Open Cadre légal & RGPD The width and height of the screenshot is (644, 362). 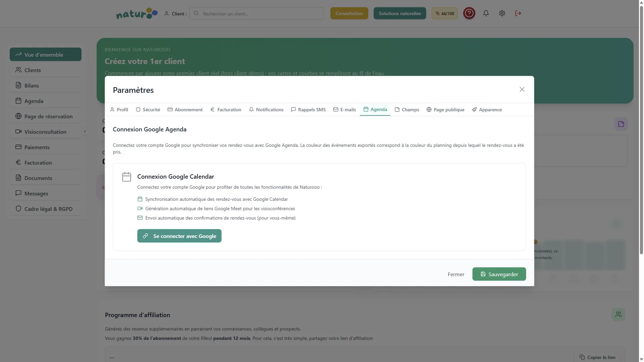click(x=46, y=208)
